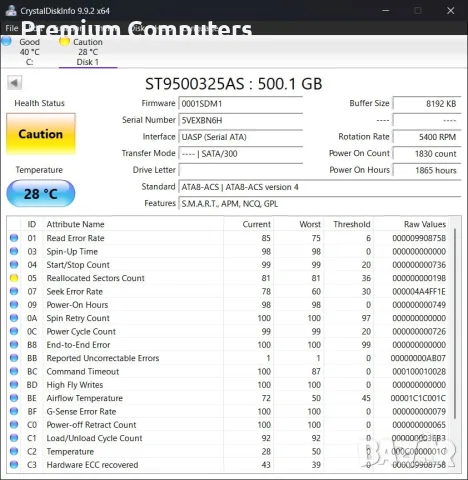Screen dimensions: 468x480
Task: Click raw value 00001C1C001C
Action: click(x=418, y=398)
